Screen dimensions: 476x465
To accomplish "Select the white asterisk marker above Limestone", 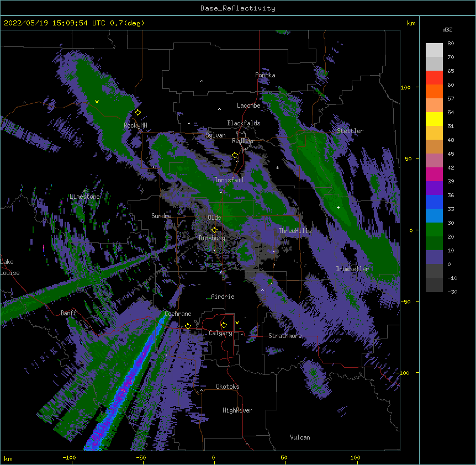I will click(x=85, y=191).
